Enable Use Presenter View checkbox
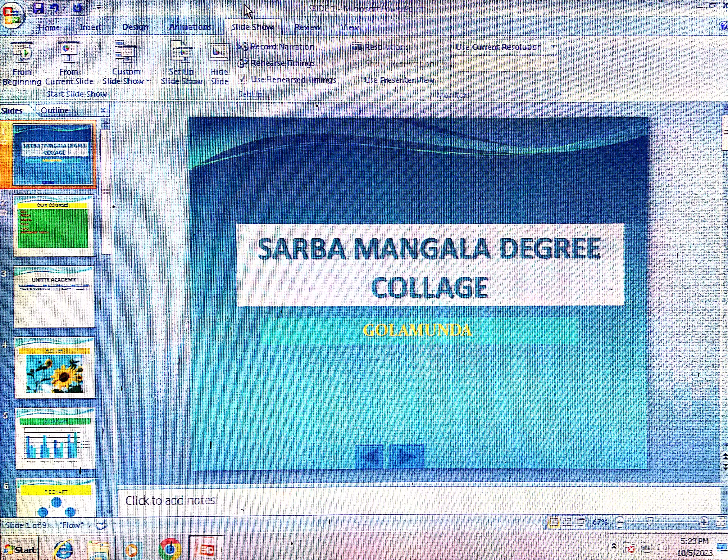 (355, 80)
